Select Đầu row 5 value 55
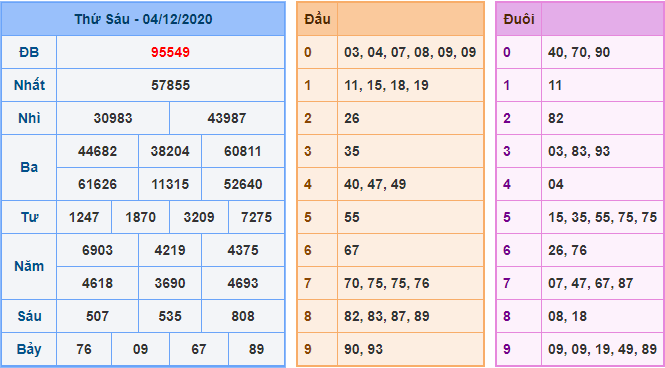The width and height of the screenshot is (665, 368). pyautogui.click(x=352, y=217)
